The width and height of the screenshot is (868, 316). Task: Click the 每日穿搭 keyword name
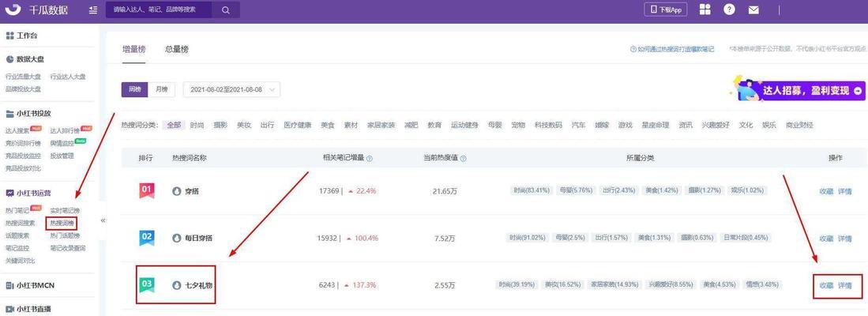(199, 238)
